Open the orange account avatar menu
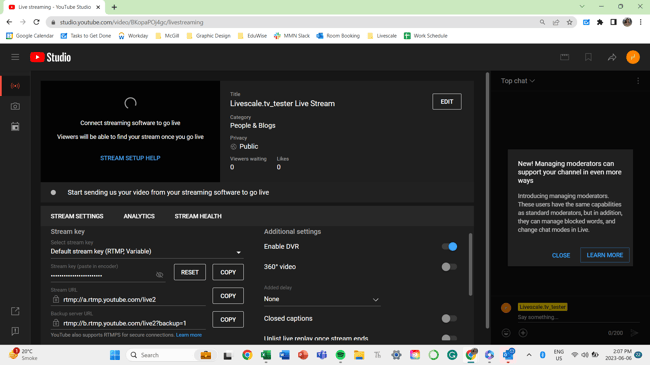650x365 pixels. click(x=633, y=57)
